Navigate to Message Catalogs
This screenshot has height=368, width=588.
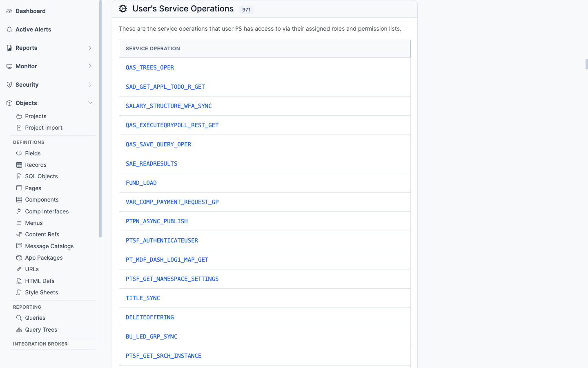pyautogui.click(x=49, y=246)
